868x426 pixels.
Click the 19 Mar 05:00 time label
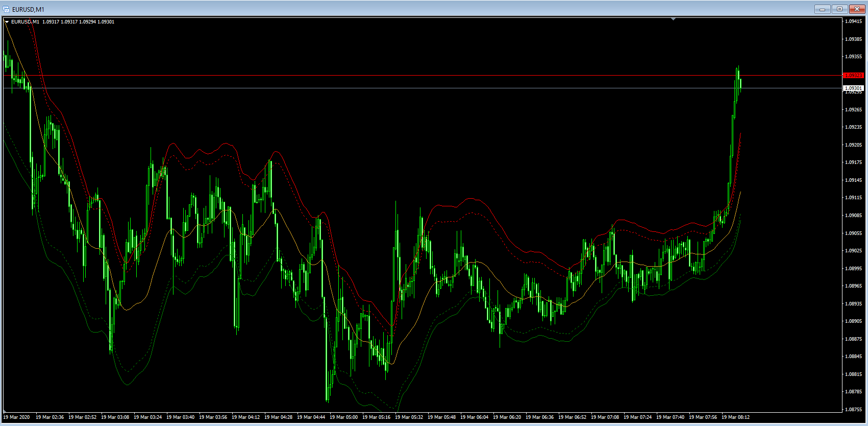(343, 417)
